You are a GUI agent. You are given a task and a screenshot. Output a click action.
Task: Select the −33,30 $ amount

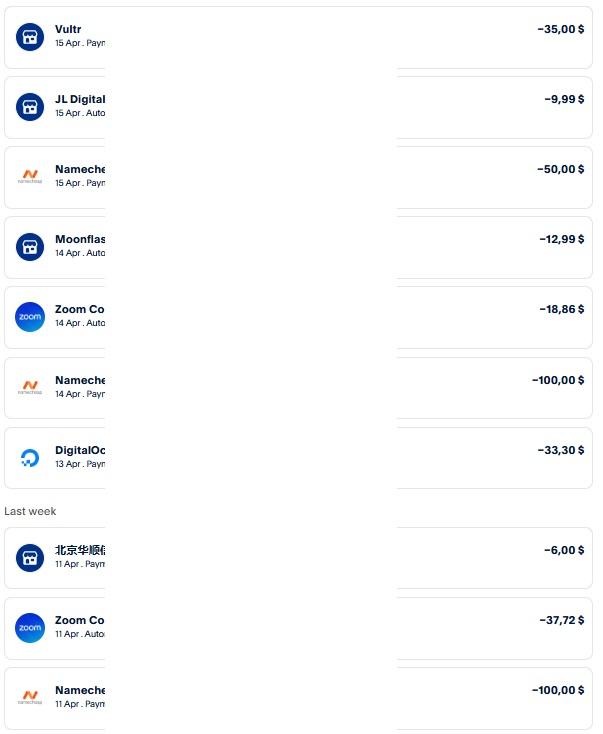click(561, 450)
